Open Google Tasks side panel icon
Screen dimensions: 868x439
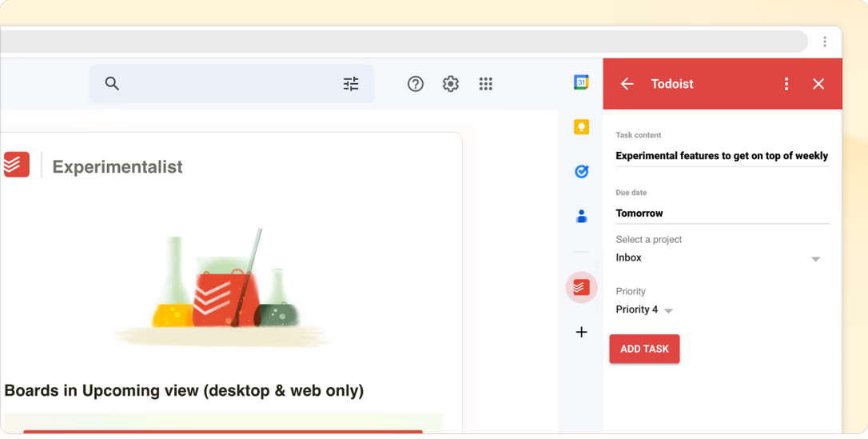click(x=581, y=172)
